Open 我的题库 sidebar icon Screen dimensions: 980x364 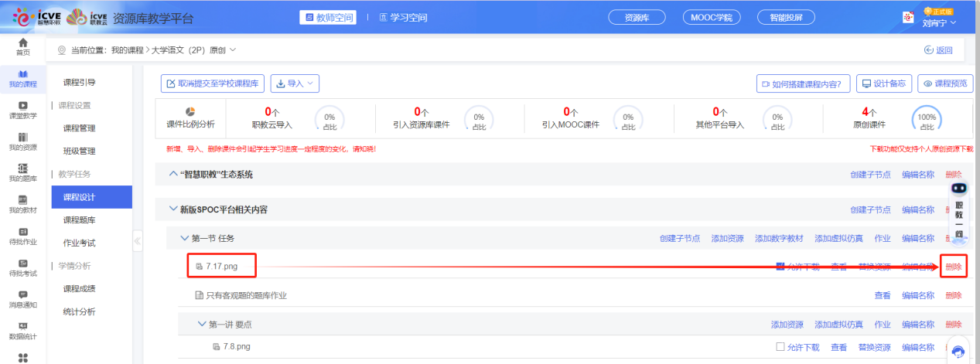coord(23,168)
